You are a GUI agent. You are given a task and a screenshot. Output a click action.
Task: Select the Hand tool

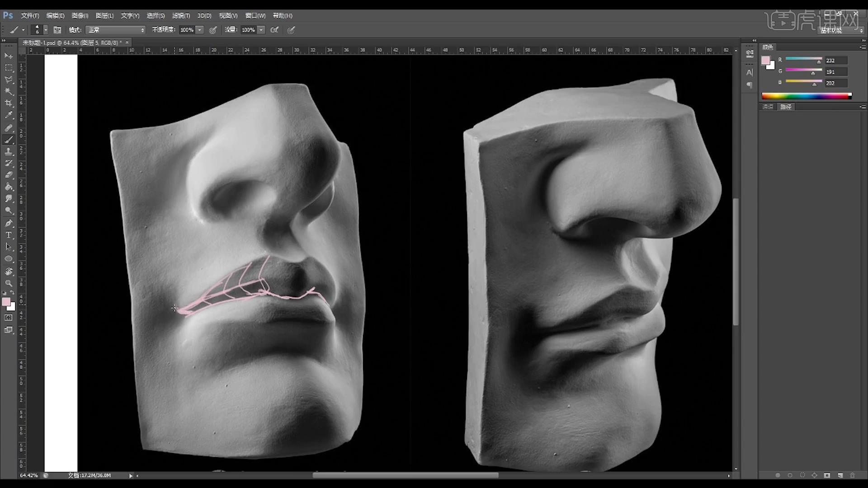pyautogui.click(x=9, y=272)
